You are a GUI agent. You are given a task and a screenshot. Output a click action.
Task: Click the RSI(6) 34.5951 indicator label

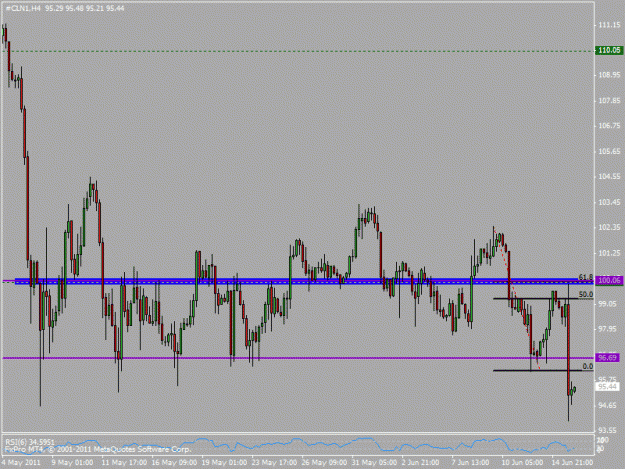[30, 442]
